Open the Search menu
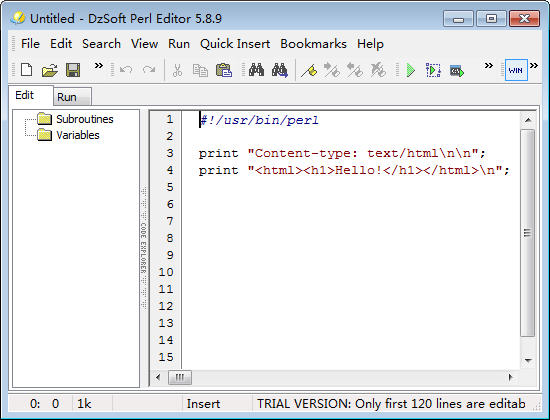The width and height of the screenshot is (550, 420). [101, 44]
